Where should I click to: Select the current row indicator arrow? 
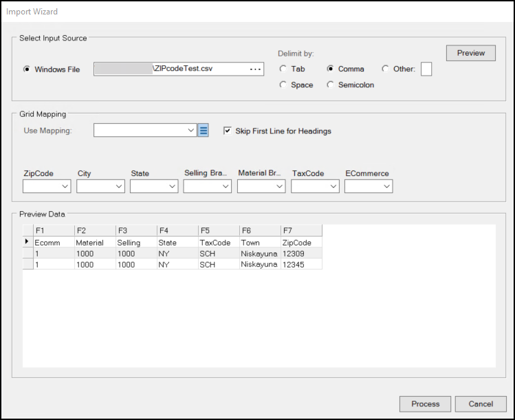point(28,243)
